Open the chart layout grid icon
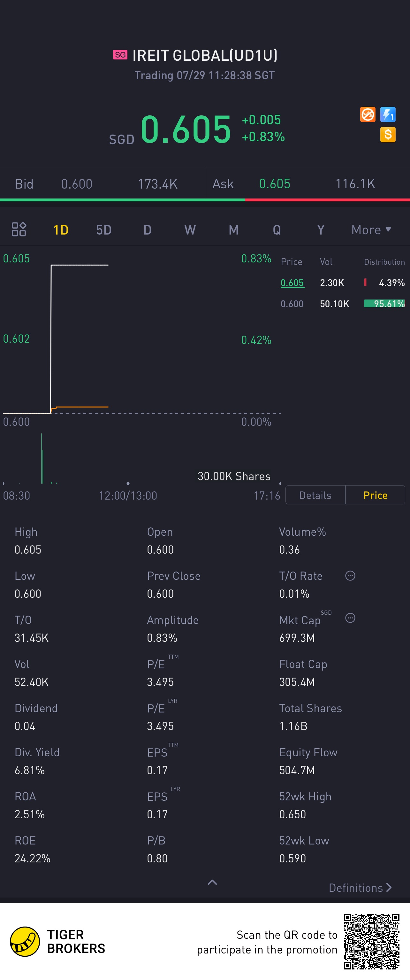410x980 pixels. click(x=19, y=229)
